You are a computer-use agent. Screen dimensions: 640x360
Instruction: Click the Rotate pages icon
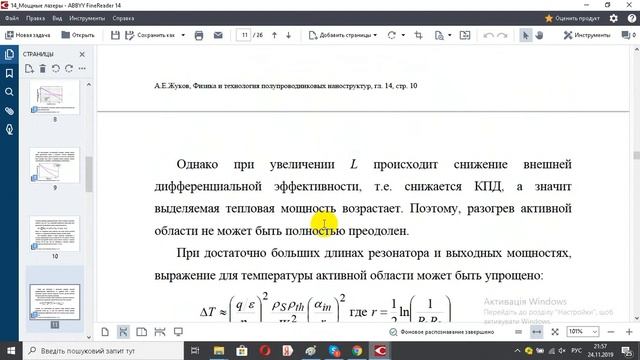click(x=392, y=35)
